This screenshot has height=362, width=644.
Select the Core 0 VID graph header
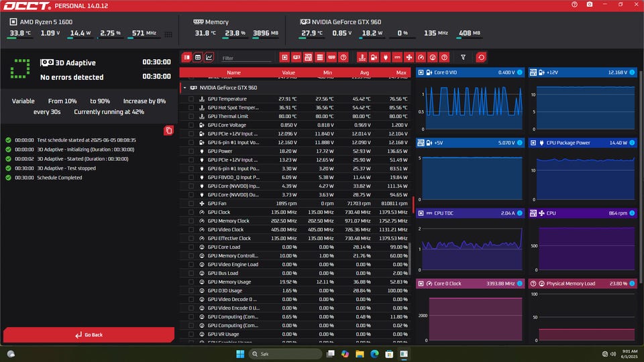coord(470,72)
